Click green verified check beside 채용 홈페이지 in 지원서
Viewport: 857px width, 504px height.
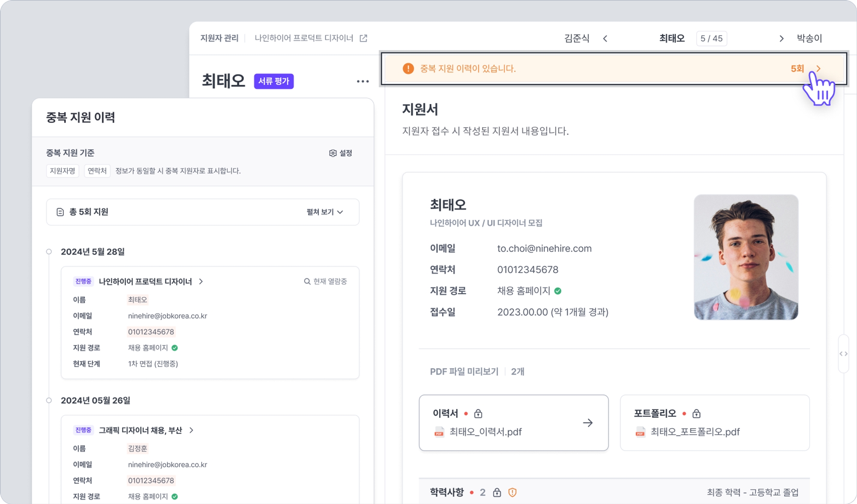coord(558,291)
